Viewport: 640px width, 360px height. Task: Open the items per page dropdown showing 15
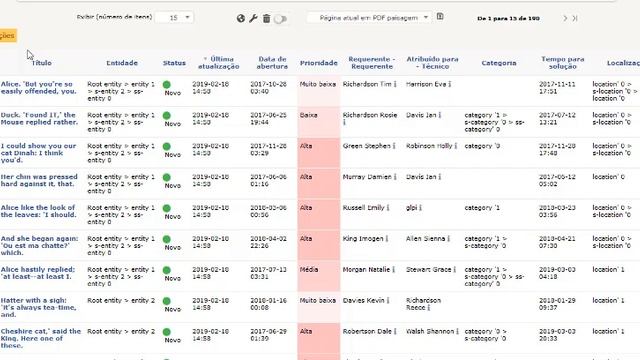(x=174, y=18)
